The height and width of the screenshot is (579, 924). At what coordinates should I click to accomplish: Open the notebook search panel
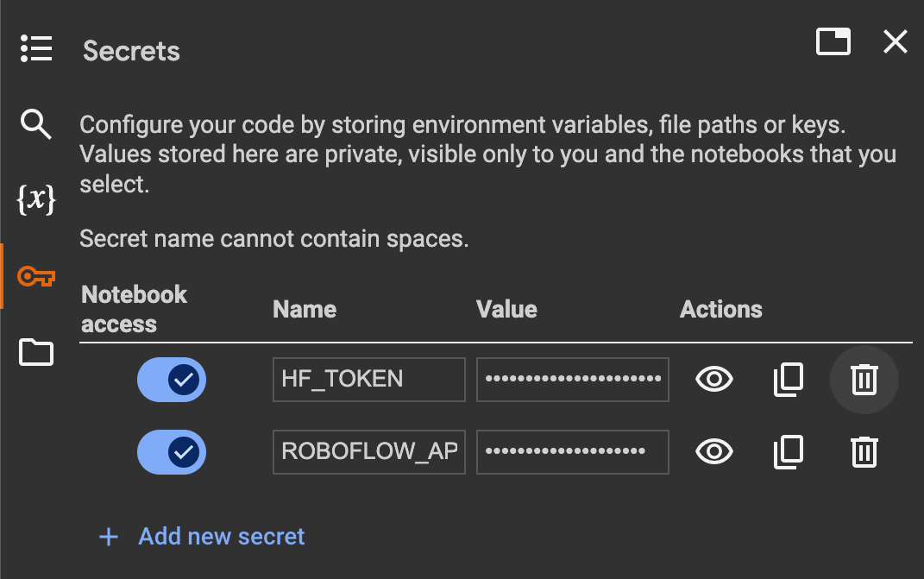36,124
